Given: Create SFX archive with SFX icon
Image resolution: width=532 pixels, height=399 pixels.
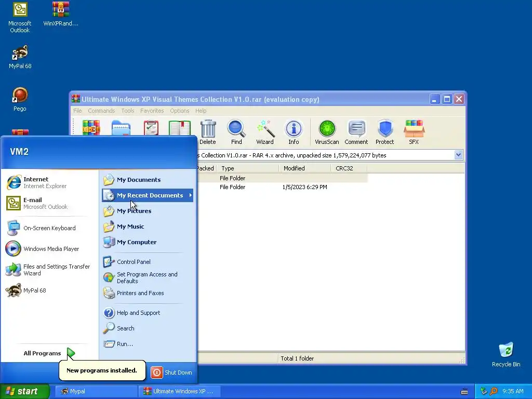Looking at the screenshot, I should click(414, 132).
